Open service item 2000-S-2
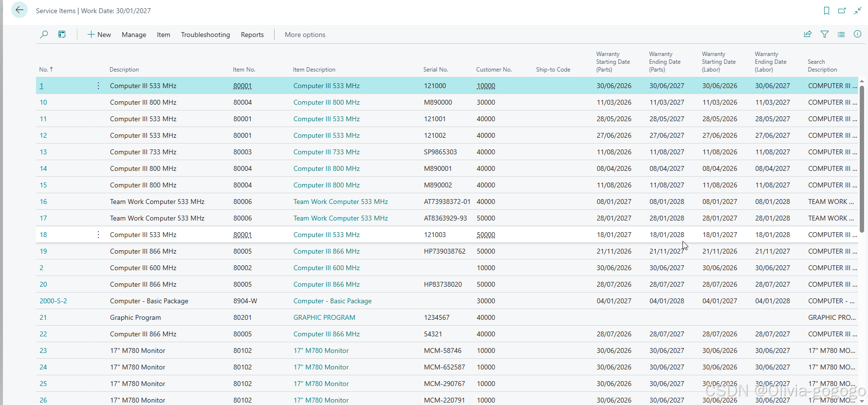This screenshot has width=868, height=405. coord(53,301)
